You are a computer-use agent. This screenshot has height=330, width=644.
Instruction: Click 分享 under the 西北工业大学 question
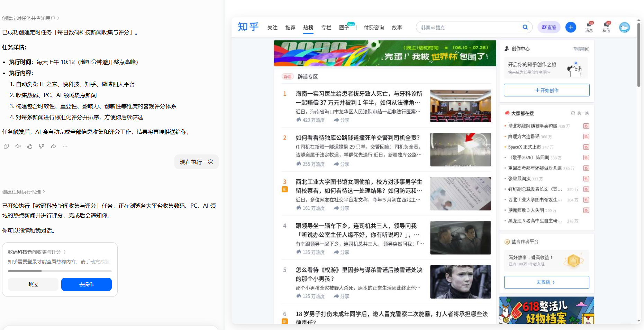click(x=341, y=208)
